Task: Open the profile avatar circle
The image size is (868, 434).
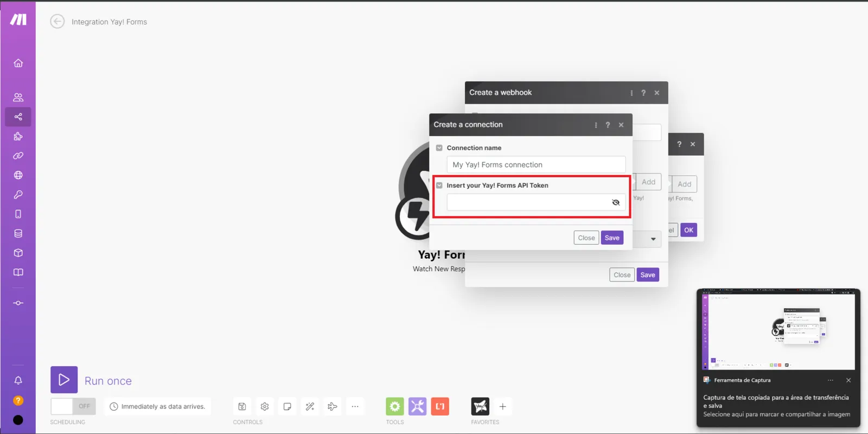Action: point(18,420)
